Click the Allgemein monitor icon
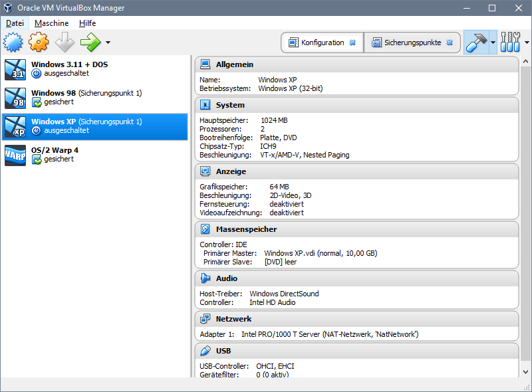 pos(205,64)
